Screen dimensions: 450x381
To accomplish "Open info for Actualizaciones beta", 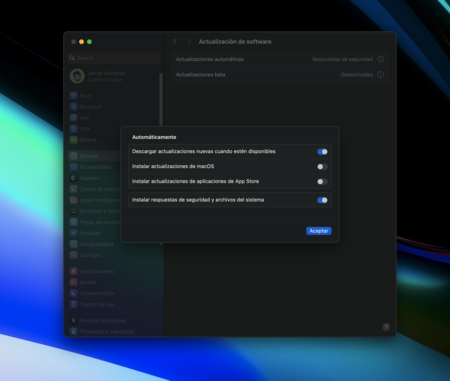I will coord(380,75).
